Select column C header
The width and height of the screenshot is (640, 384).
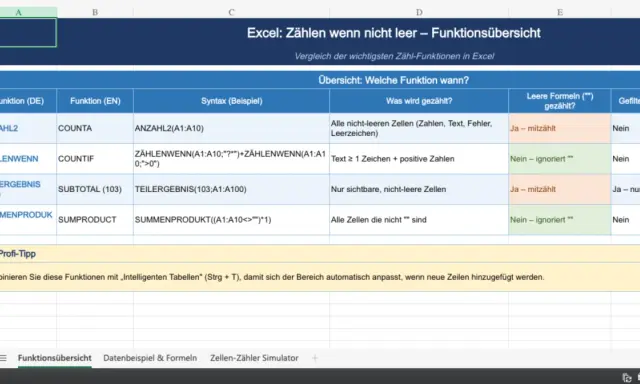[231, 12]
